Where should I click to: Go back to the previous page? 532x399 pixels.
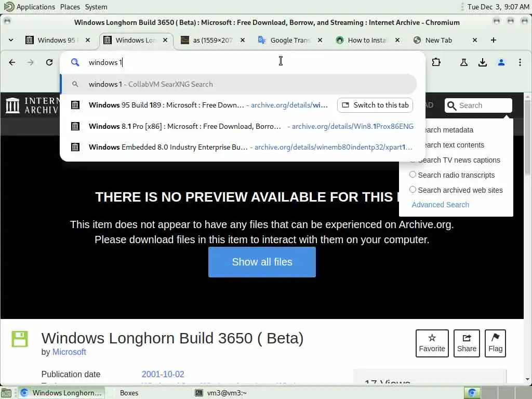pyautogui.click(x=12, y=62)
